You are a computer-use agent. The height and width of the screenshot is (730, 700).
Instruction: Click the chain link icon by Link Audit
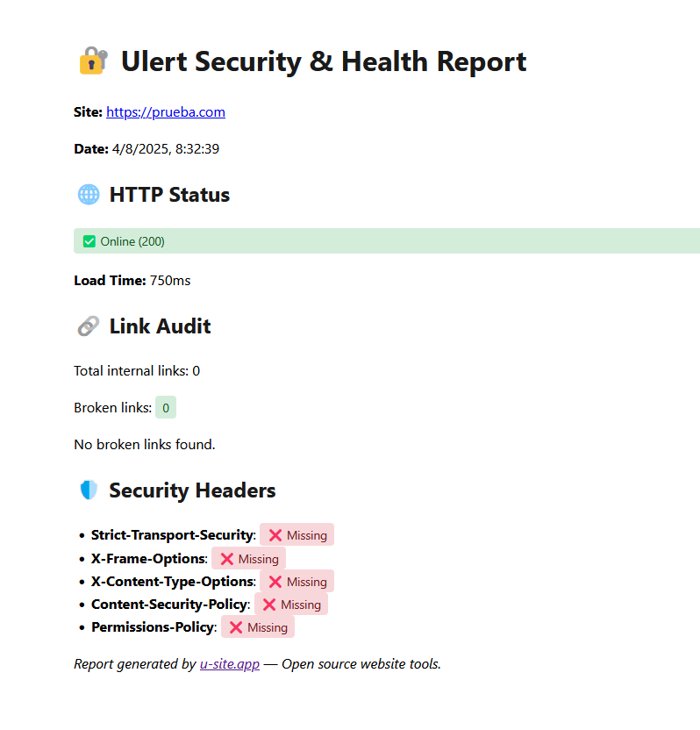tap(89, 326)
